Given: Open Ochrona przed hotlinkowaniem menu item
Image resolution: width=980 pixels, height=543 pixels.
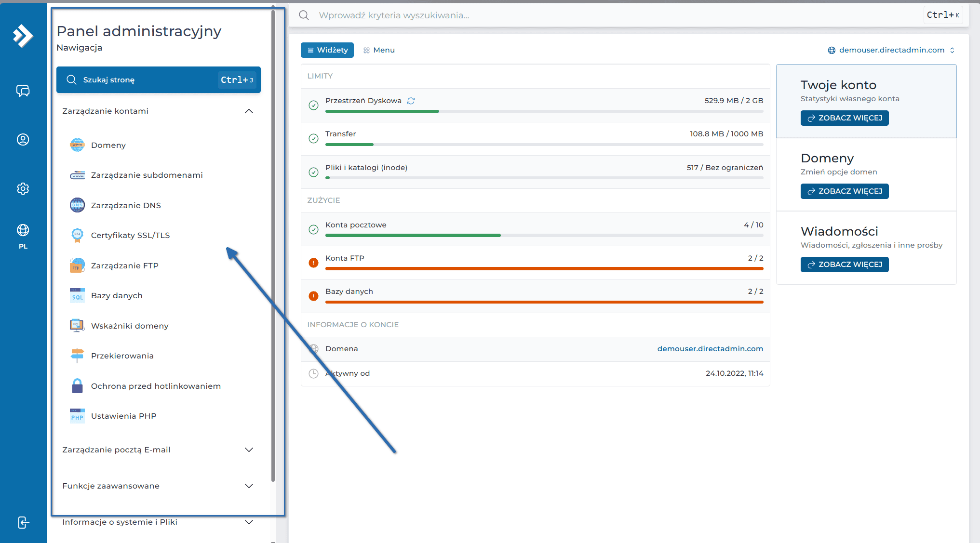Looking at the screenshot, I should tap(156, 386).
